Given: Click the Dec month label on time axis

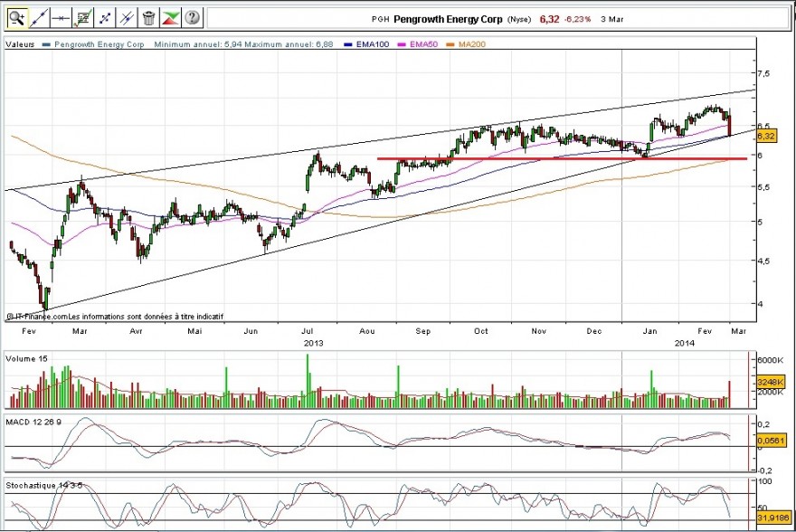Looking at the screenshot, I should (594, 331).
